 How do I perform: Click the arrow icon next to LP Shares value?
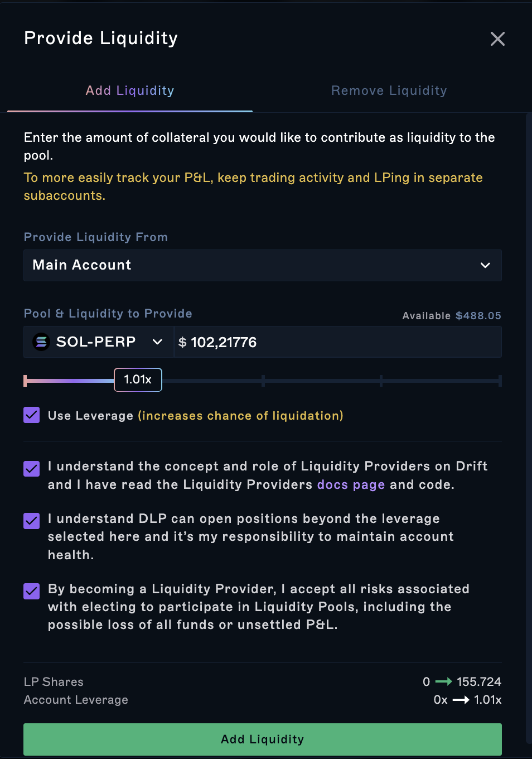pyautogui.click(x=443, y=681)
